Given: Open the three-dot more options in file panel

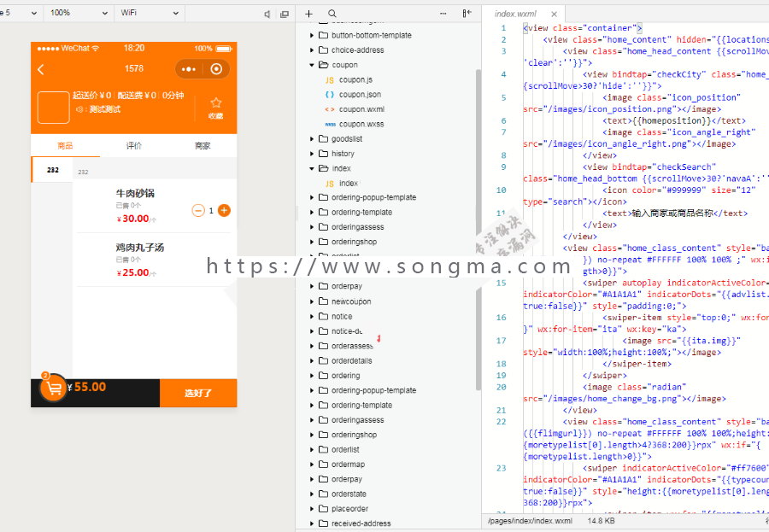Looking at the screenshot, I should (443, 14).
